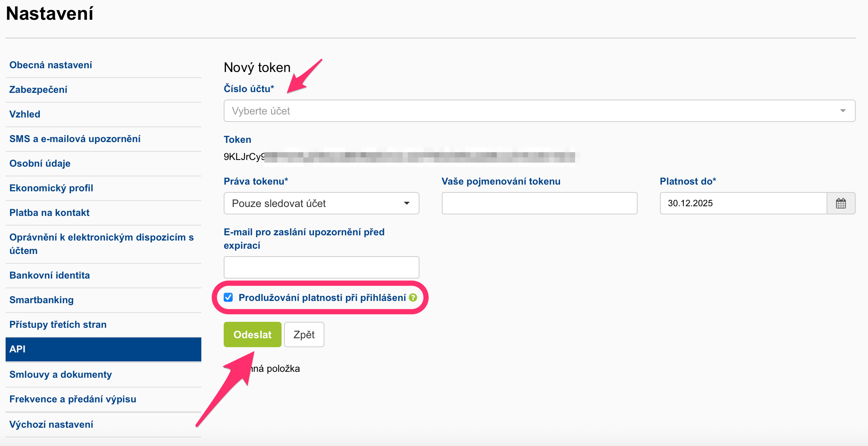Click the Zpět back button

(x=304, y=334)
